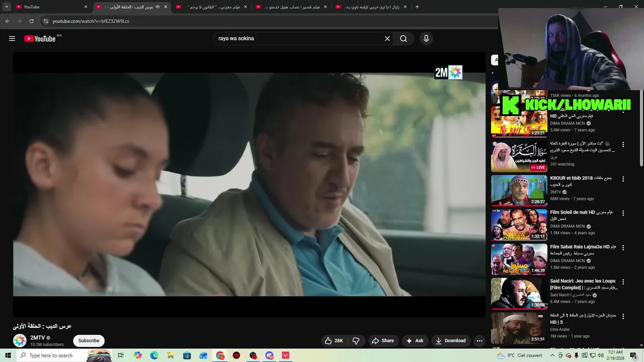
Task: Select the URL in the address bar
Action: (x=91, y=21)
